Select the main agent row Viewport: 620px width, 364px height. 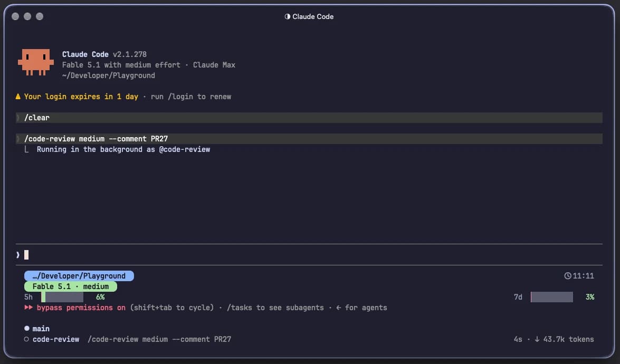pyautogui.click(x=309, y=329)
